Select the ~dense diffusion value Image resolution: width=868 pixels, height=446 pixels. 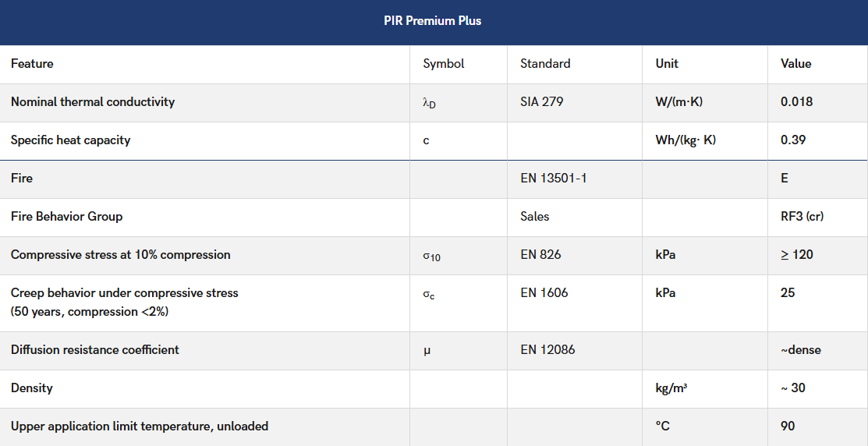[x=800, y=350]
